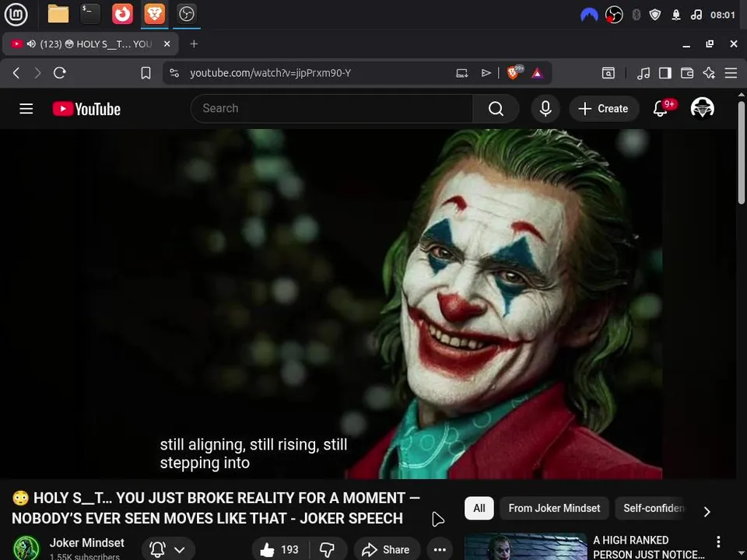Search with your voice microphone button
Viewport: 747px width, 560px height.
[545, 109]
